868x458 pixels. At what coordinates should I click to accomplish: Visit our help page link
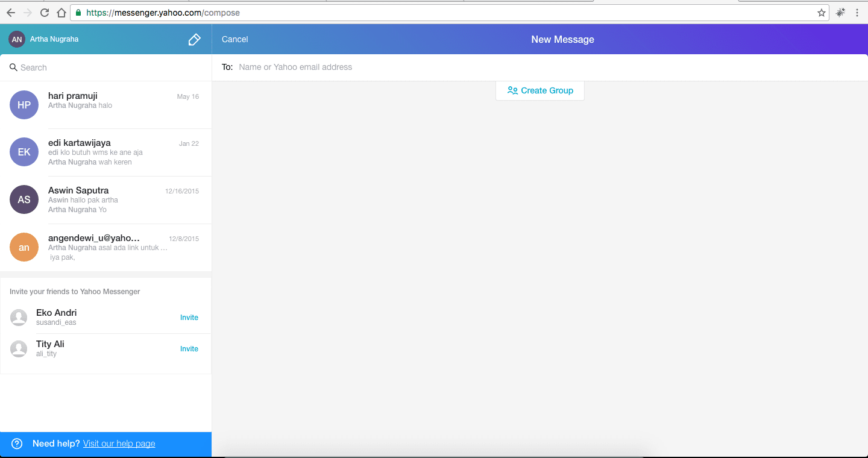coord(119,444)
